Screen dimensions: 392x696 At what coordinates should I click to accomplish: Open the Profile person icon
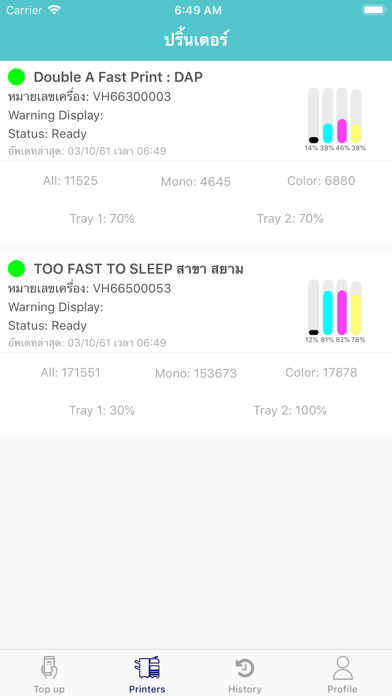tap(342, 668)
